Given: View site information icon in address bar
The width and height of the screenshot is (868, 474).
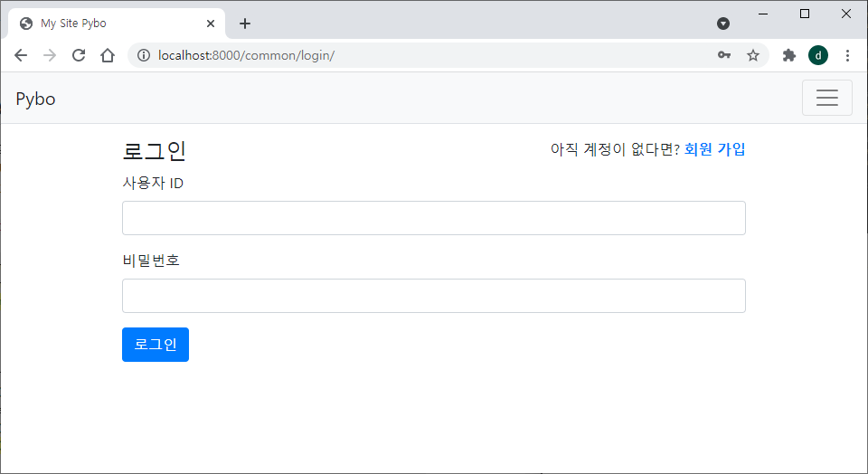Looking at the screenshot, I should tap(144, 55).
